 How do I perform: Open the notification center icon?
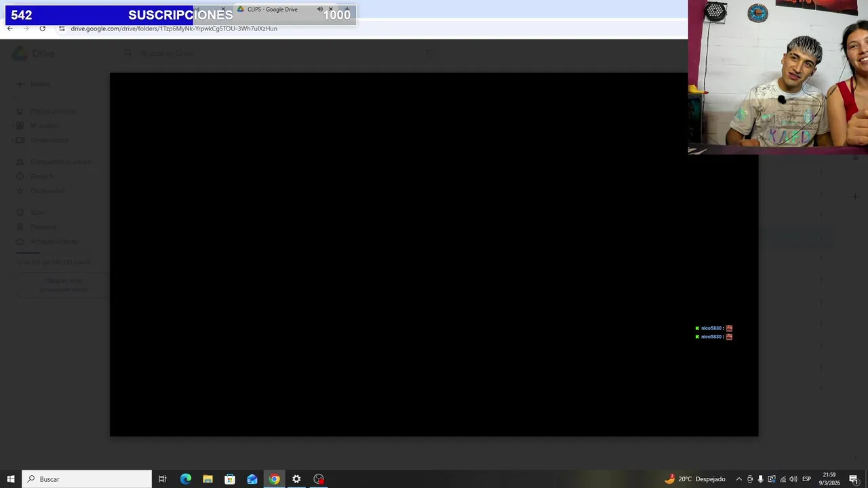tap(854, 479)
